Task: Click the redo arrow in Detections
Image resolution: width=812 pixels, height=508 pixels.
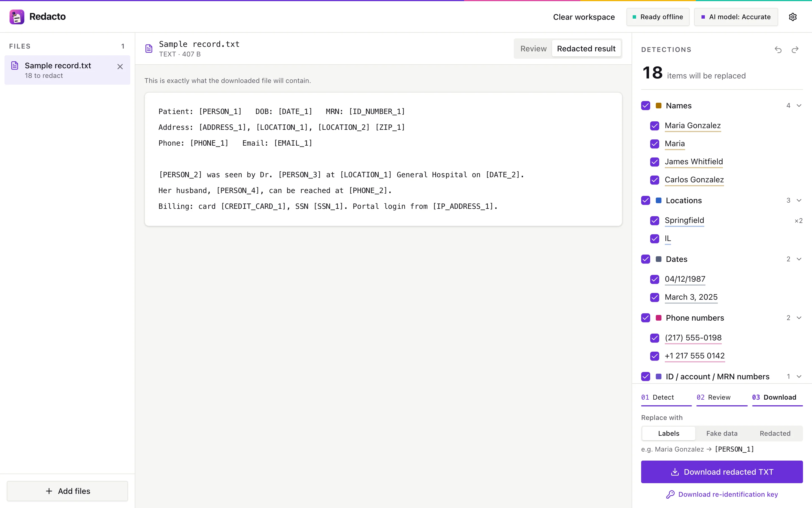Action: pyautogui.click(x=795, y=50)
